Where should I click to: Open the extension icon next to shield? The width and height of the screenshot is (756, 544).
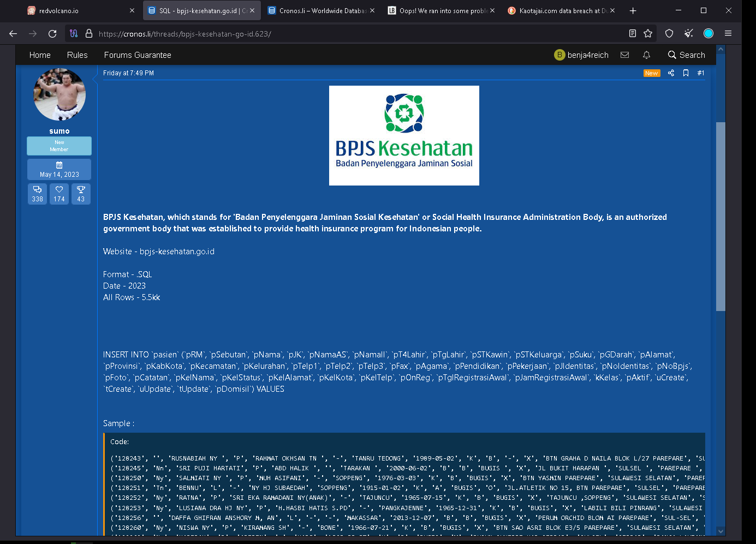pos(689,33)
